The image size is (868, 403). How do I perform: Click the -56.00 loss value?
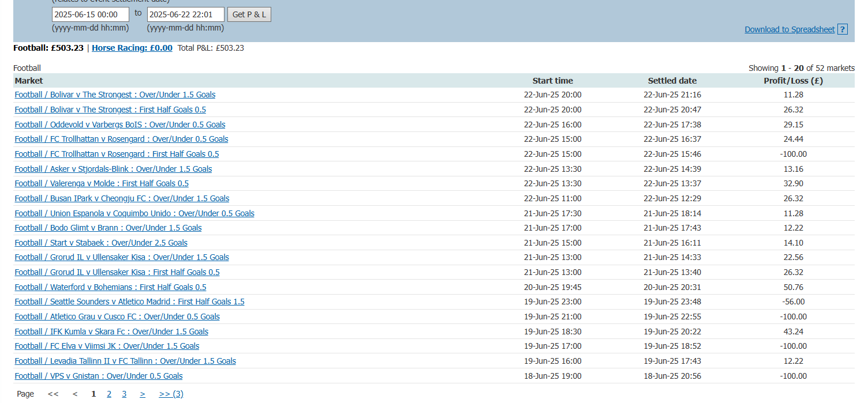(x=793, y=302)
